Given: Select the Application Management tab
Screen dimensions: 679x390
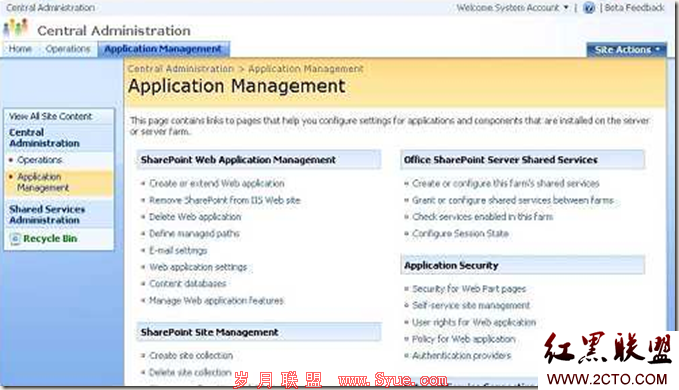Looking at the screenshot, I should click(163, 49).
